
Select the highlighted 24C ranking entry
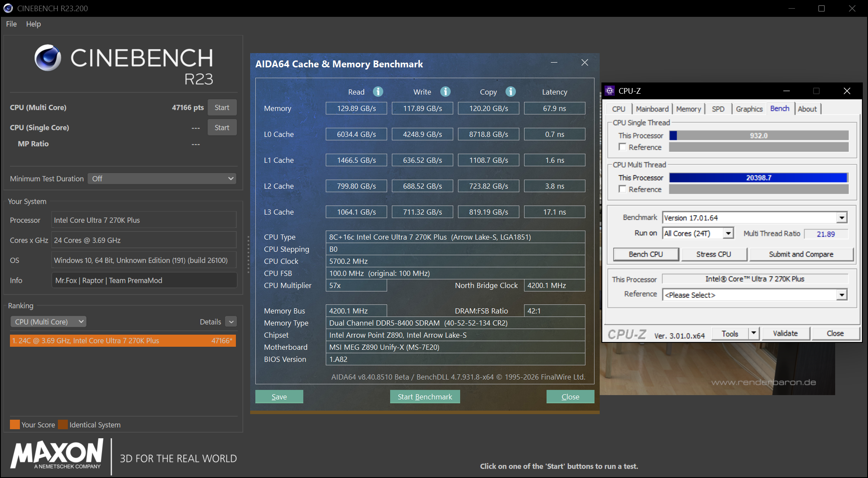[123, 341]
